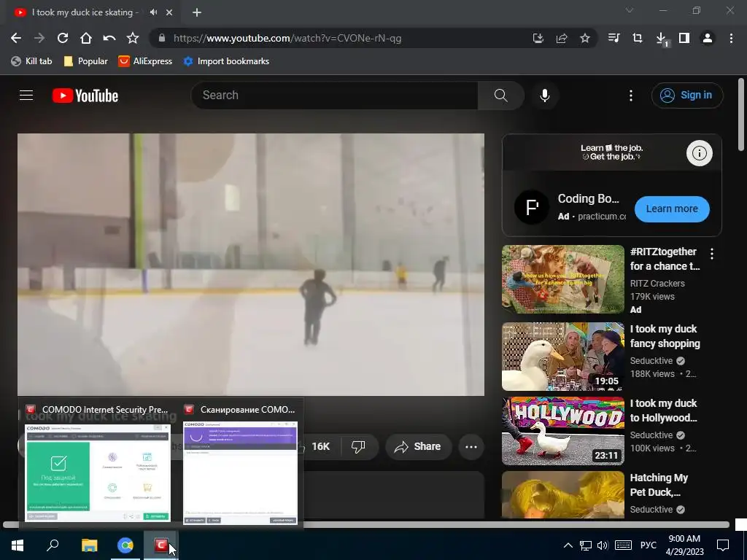The height and width of the screenshot is (560, 747).
Task: Open YouTube hamburger guide menu
Action: point(26,96)
